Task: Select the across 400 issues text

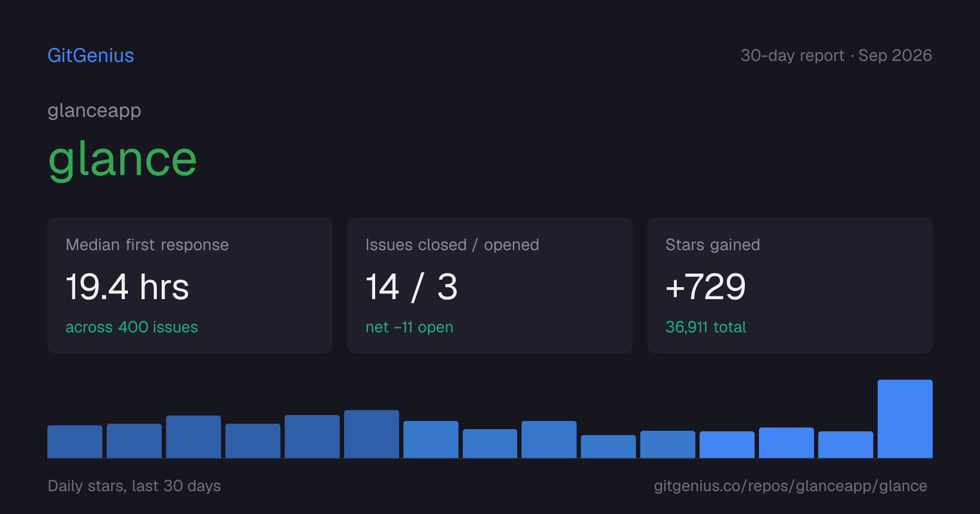Action: point(132,327)
